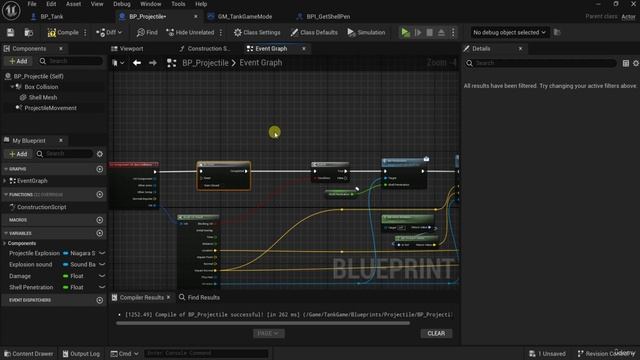Open Class Defaults
This screenshot has height=360, width=640.
(314, 32)
